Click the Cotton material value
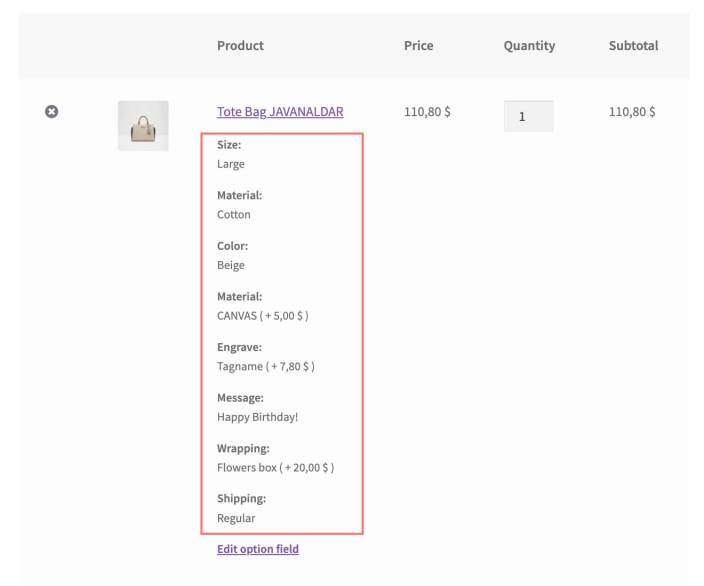This screenshot has height=586, width=704. (233, 215)
